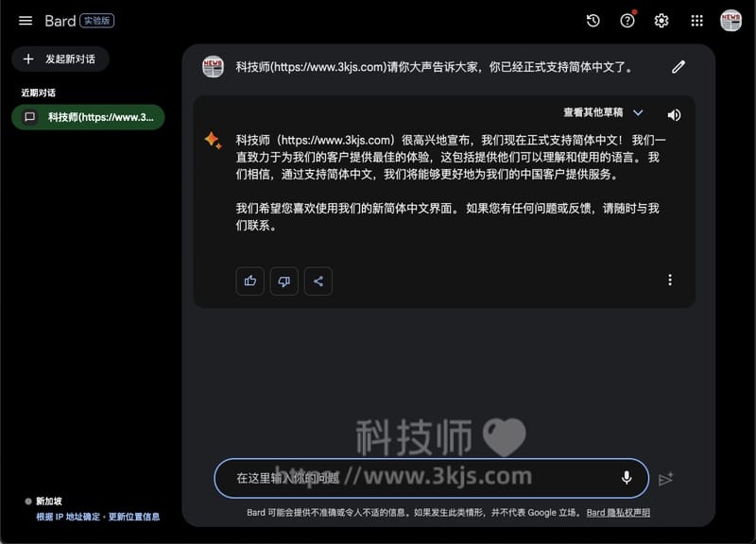Viewport: 756px width, 544px height.
Task: Start new chat with 发起新对话
Action: tap(60, 59)
